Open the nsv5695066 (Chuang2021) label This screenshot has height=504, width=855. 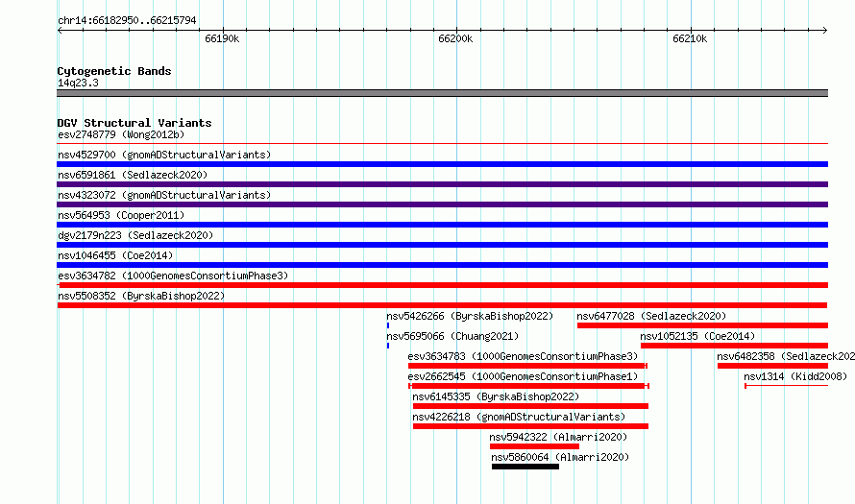(452, 336)
